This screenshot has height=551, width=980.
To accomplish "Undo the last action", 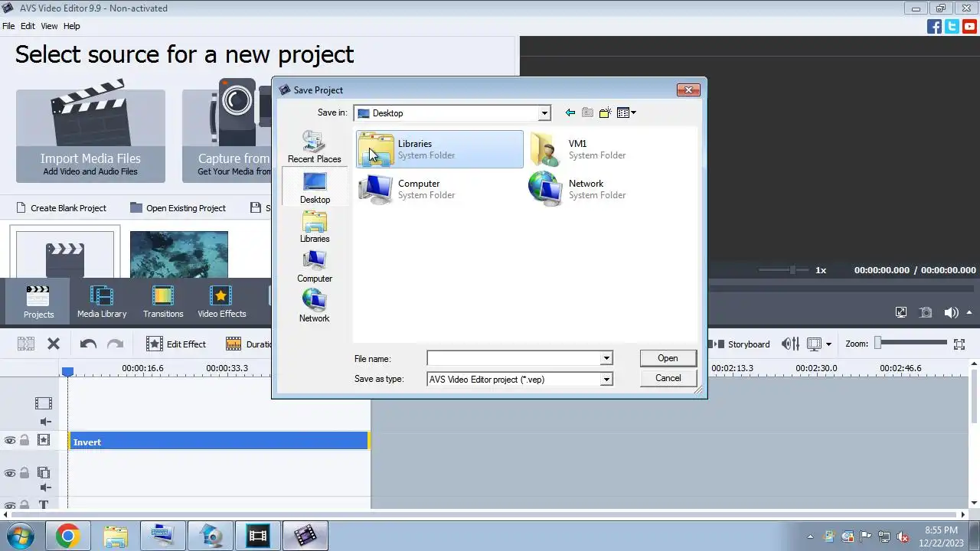I will pyautogui.click(x=88, y=344).
